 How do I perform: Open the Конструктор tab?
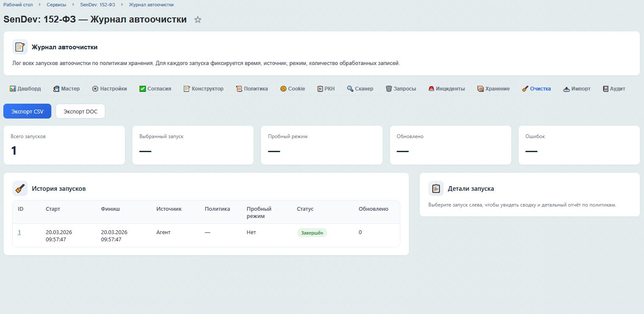coord(203,89)
